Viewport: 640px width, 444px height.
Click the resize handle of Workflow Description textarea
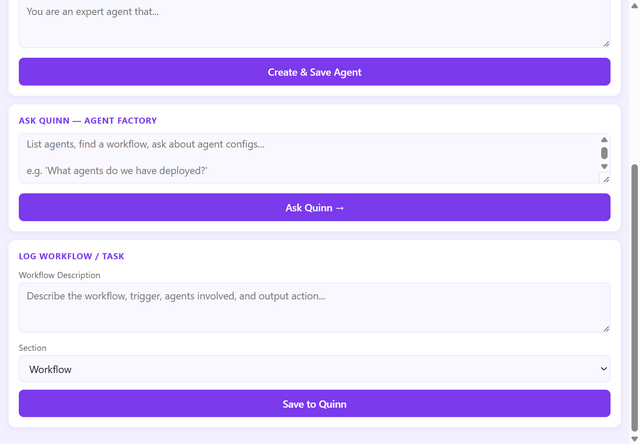click(606, 329)
